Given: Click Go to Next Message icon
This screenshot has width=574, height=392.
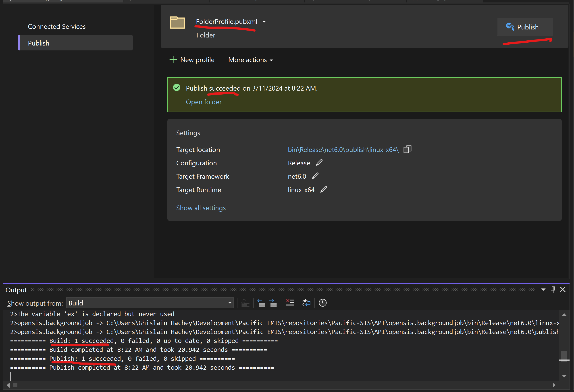Looking at the screenshot, I should point(273,303).
